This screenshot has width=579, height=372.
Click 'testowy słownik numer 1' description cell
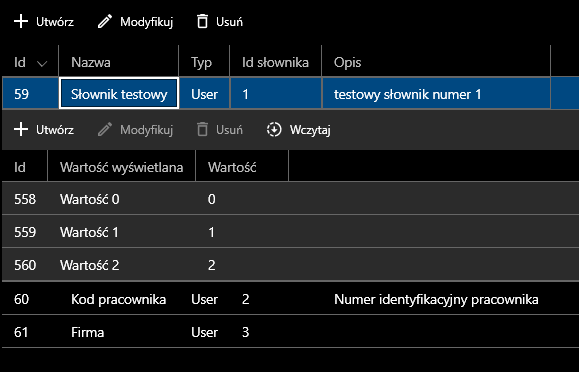click(436, 94)
